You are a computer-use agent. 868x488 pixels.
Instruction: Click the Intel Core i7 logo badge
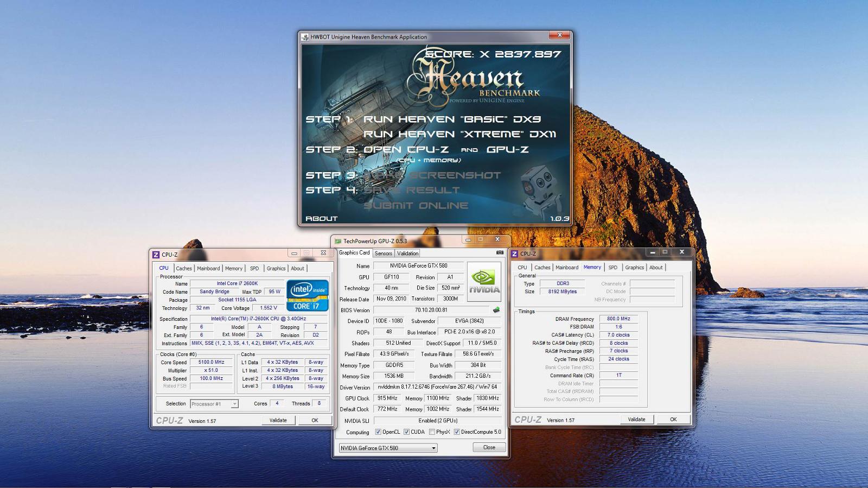click(308, 295)
